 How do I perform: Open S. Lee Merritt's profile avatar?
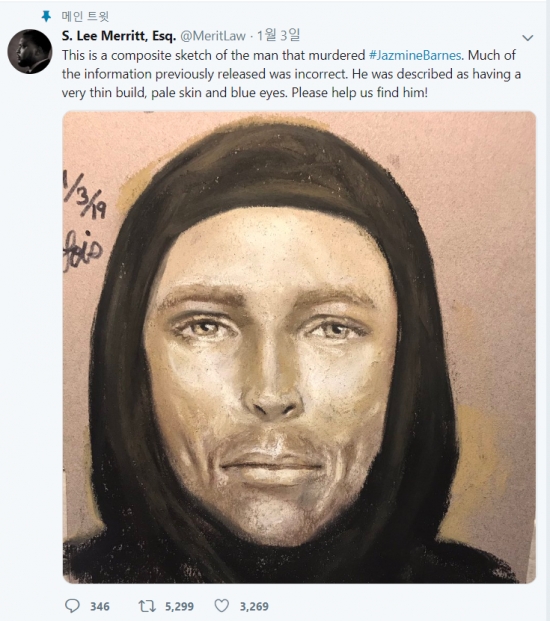tap(30, 51)
